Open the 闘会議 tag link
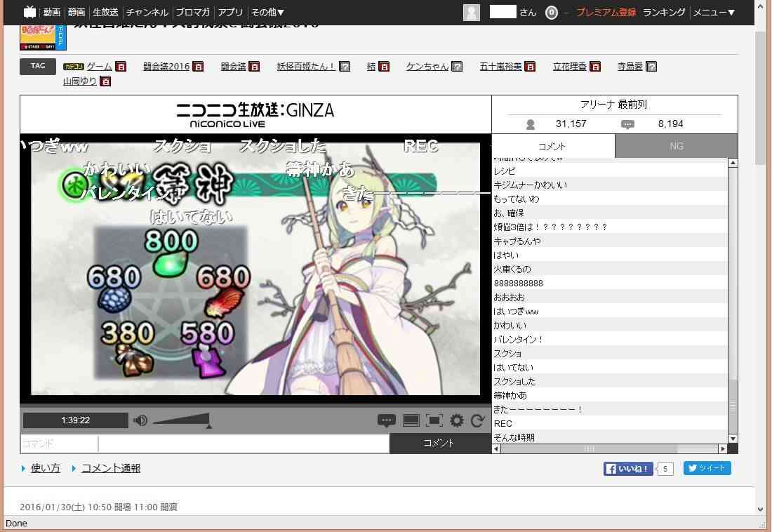This screenshot has width=772, height=532. point(234,67)
